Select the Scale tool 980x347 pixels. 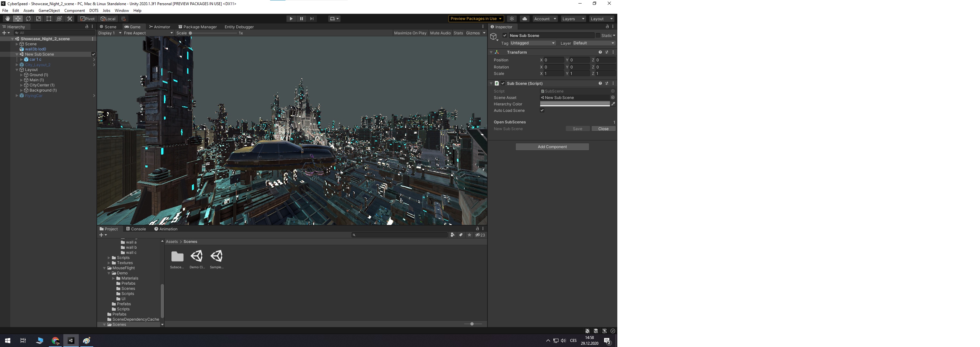coord(39,19)
